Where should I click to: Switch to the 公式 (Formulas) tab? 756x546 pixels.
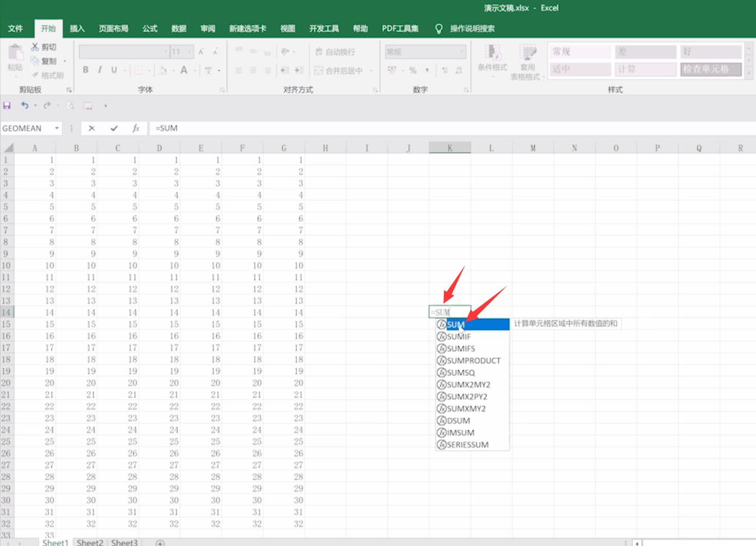pos(150,28)
